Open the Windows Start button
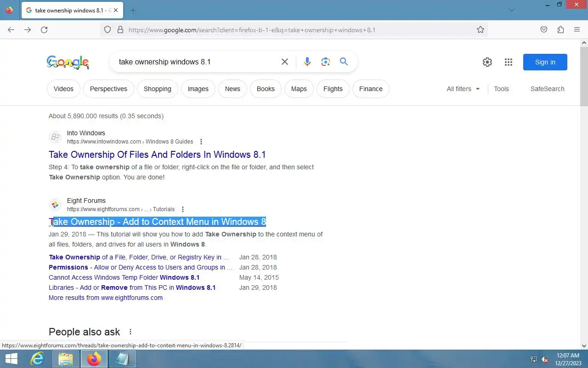This screenshot has height=368, width=588. click(x=11, y=359)
